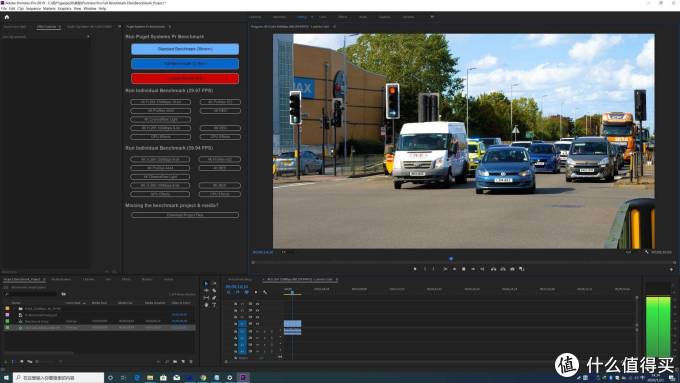This screenshot has width=680, height=383.
Task: Click the red benchmark button
Action: coord(185,79)
